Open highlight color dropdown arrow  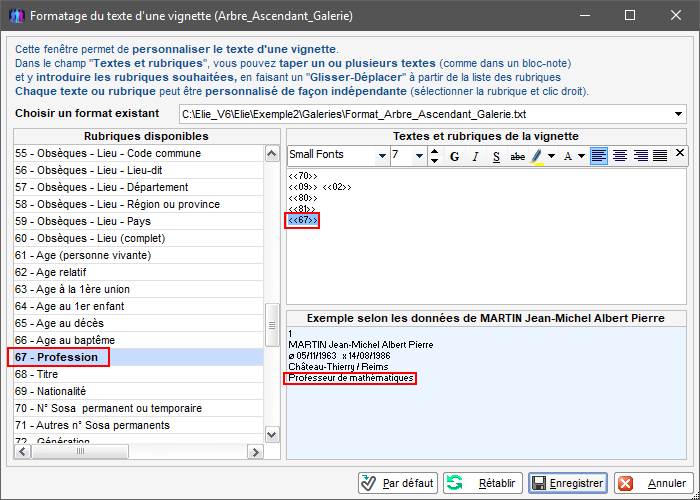[551, 156]
